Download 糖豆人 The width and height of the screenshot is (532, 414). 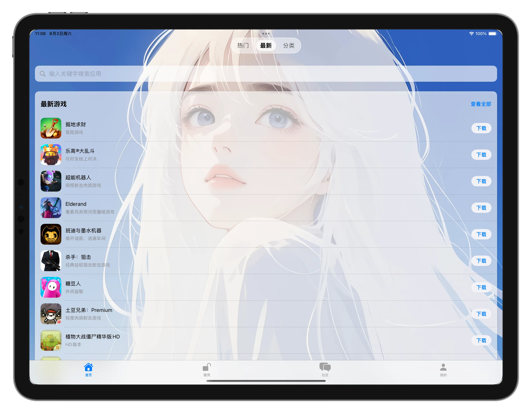(481, 287)
